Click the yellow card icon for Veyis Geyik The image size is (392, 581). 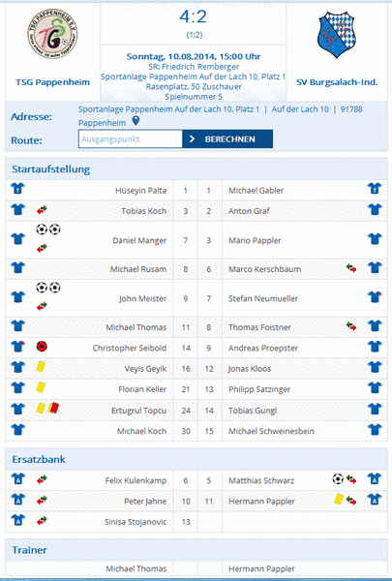tap(41, 367)
